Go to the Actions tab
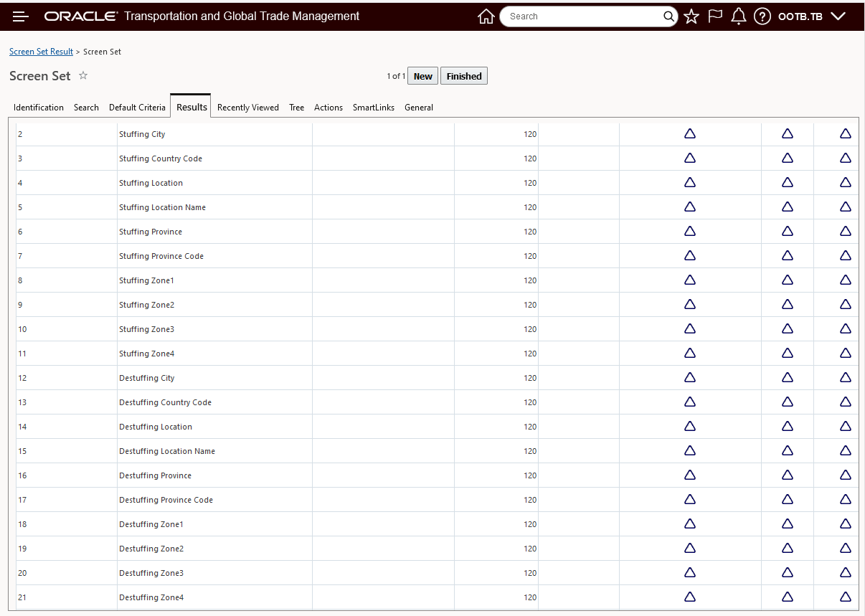The height and width of the screenshot is (616, 865). tap(328, 108)
